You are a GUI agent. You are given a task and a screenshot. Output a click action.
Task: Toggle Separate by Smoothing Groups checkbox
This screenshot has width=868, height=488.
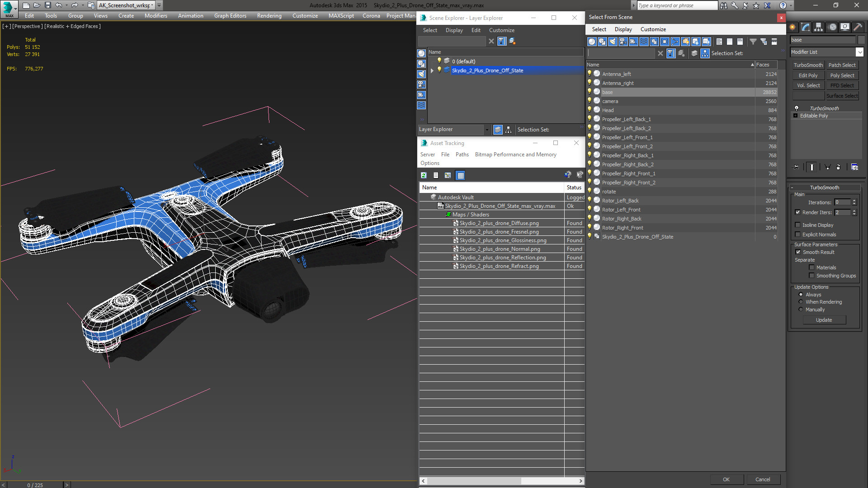point(811,276)
